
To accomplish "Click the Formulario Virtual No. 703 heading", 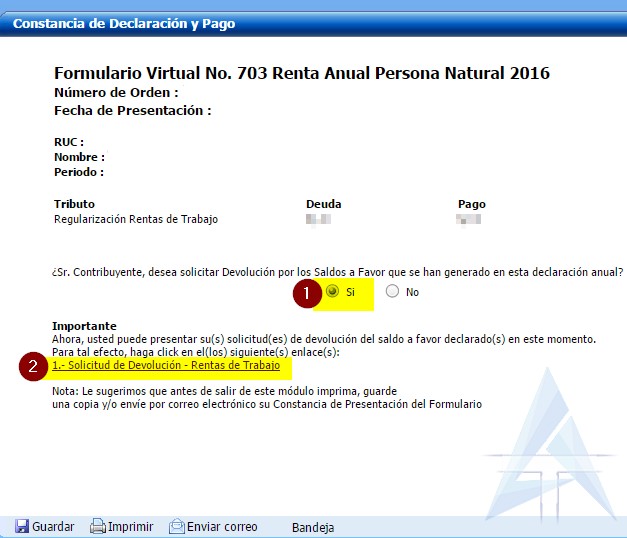I will point(301,74).
